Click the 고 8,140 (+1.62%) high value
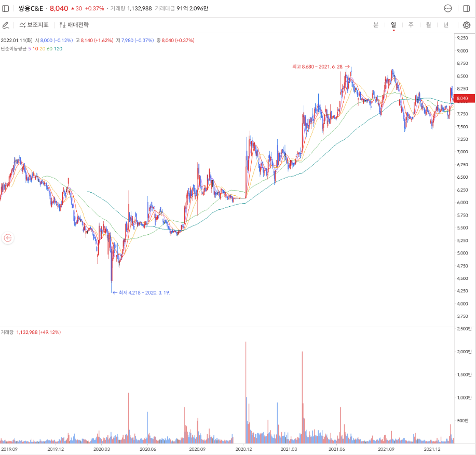 [94, 41]
